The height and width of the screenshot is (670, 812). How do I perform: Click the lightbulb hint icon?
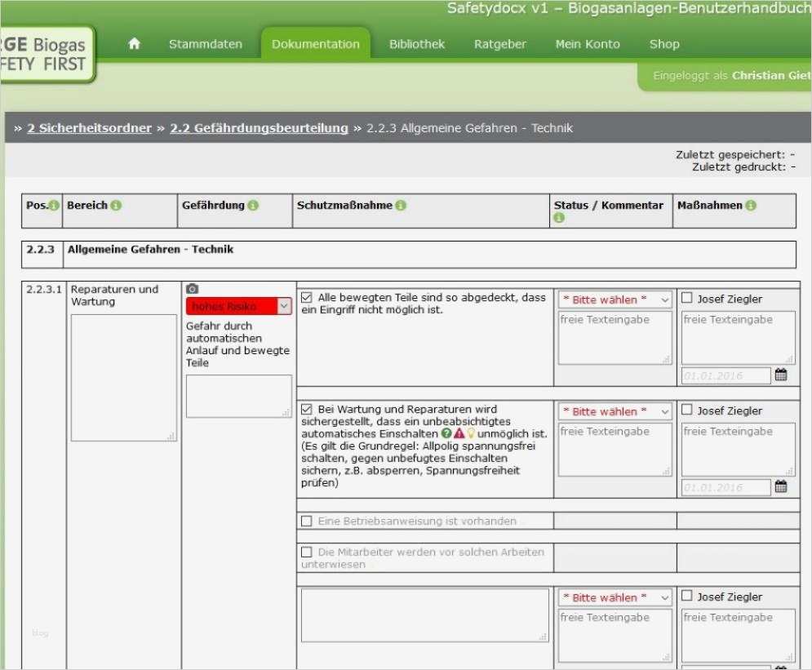[472, 433]
